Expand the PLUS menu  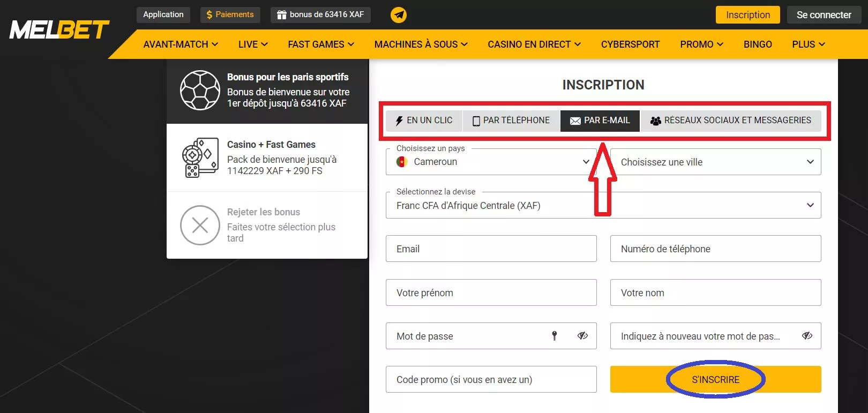coord(809,44)
